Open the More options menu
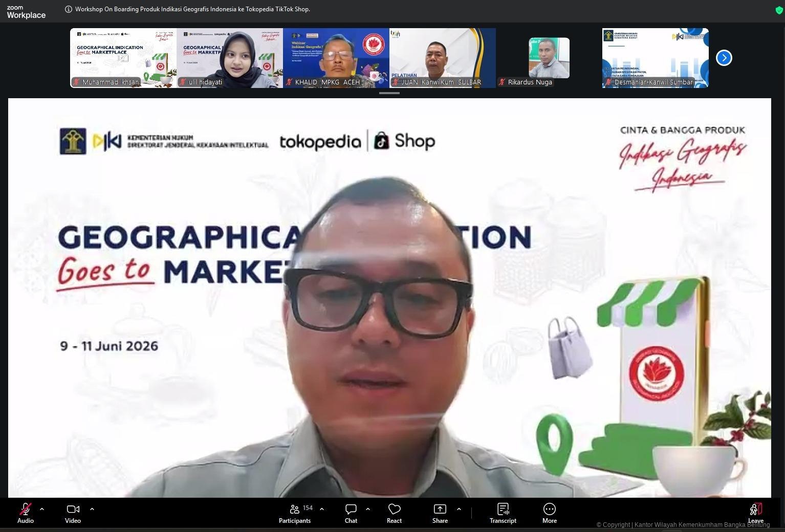Screen dimensions: 785x532 coord(550,513)
